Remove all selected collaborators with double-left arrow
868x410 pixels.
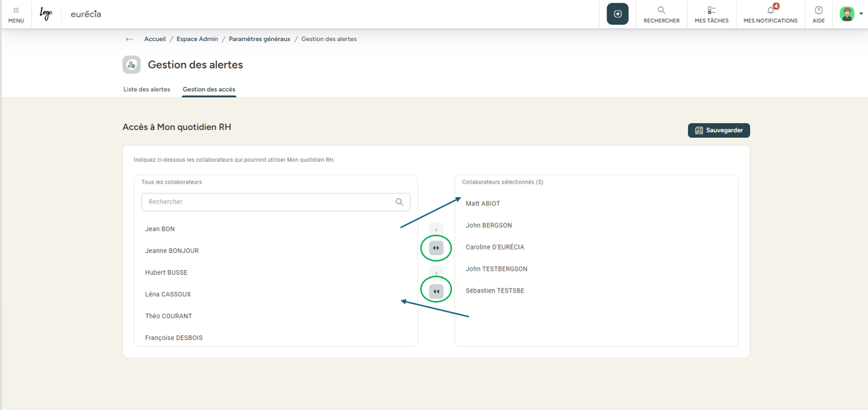pyautogui.click(x=436, y=291)
